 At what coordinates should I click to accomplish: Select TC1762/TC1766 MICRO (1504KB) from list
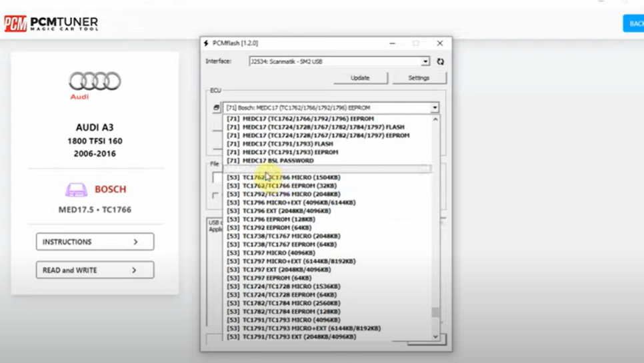click(291, 177)
